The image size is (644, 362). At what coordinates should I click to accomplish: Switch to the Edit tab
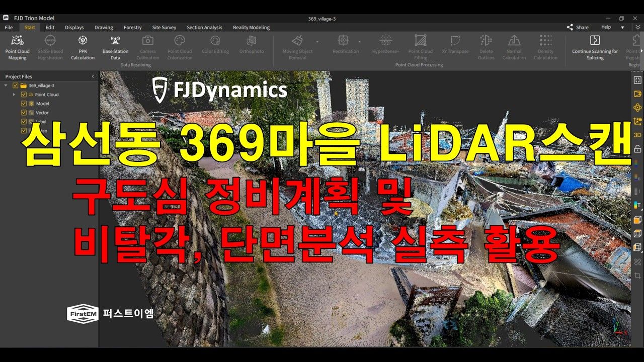pyautogui.click(x=50, y=27)
